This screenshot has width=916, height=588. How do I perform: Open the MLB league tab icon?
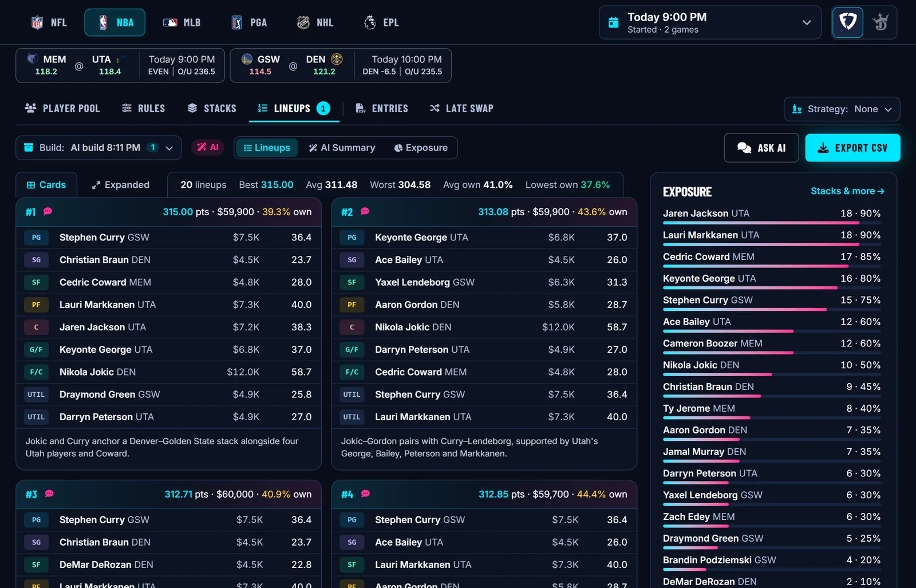pyautogui.click(x=170, y=23)
